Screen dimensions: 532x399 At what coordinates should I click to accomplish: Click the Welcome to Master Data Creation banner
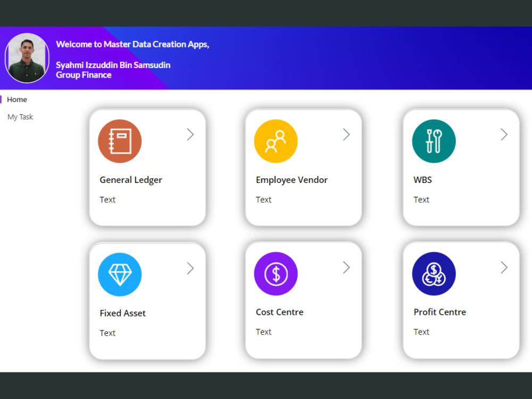click(x=132, y=44)
